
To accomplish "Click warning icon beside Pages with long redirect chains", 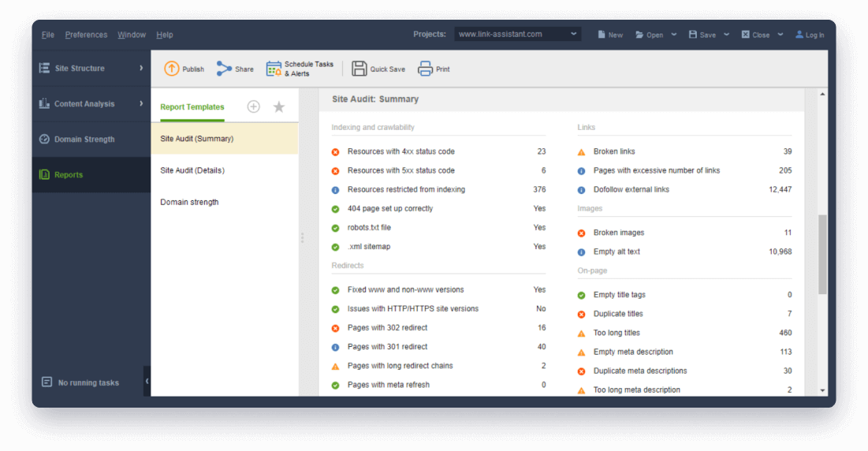I will coord(336,366).
